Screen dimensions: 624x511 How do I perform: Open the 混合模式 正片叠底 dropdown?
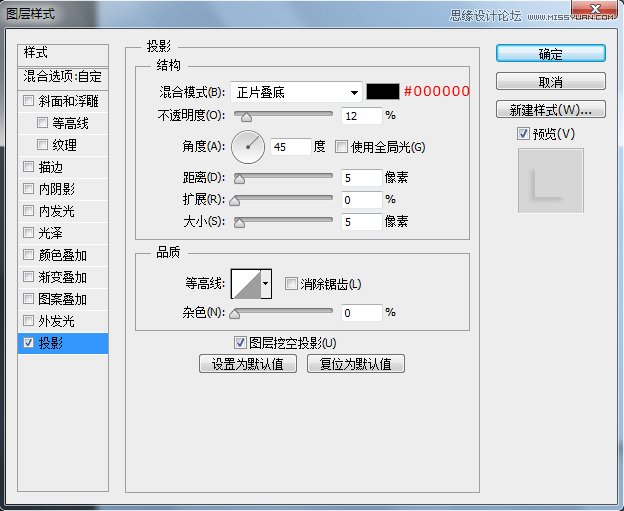click(296, 92)
